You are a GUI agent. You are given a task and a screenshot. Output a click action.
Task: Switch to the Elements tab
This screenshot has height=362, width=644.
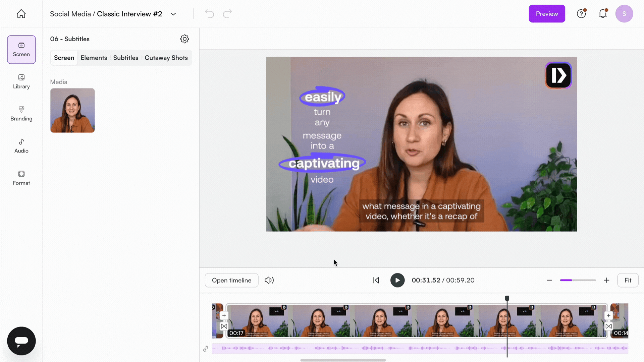[94, 58]
